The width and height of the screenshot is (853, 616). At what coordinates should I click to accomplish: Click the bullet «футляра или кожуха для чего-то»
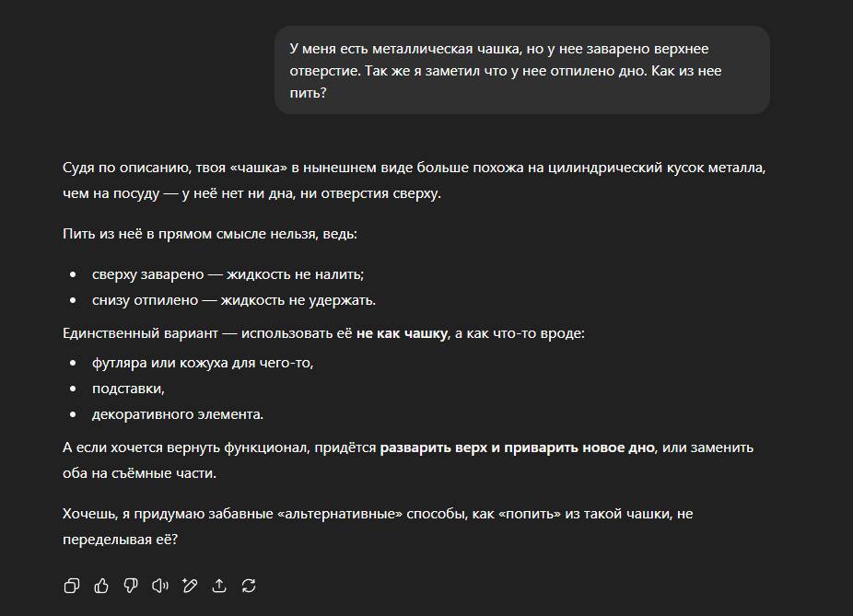[203, 363]
